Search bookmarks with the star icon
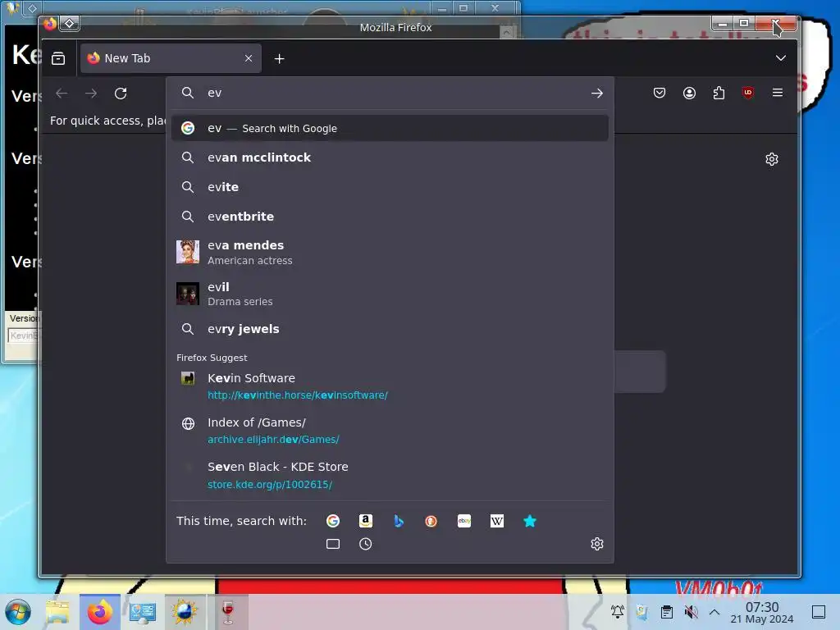840x630 pixels. [x=530, y=521]
